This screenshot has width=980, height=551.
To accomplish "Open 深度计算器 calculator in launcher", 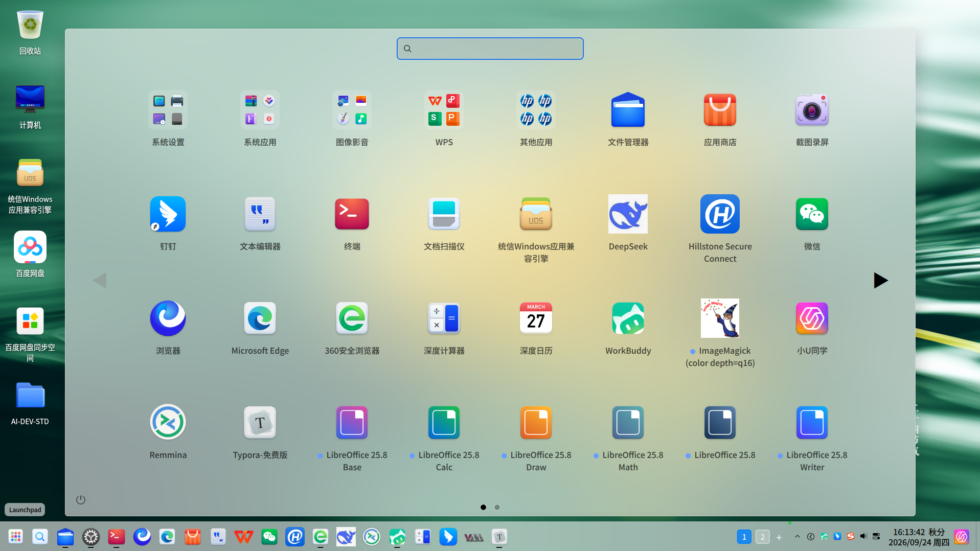I will (444, 318).
